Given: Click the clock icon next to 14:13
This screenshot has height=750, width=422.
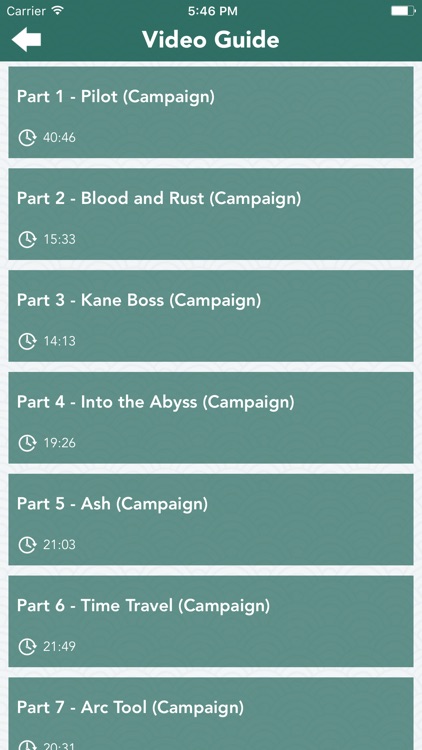Looking at the screenshot, I should pyautogui.click(x=27, y=341).
